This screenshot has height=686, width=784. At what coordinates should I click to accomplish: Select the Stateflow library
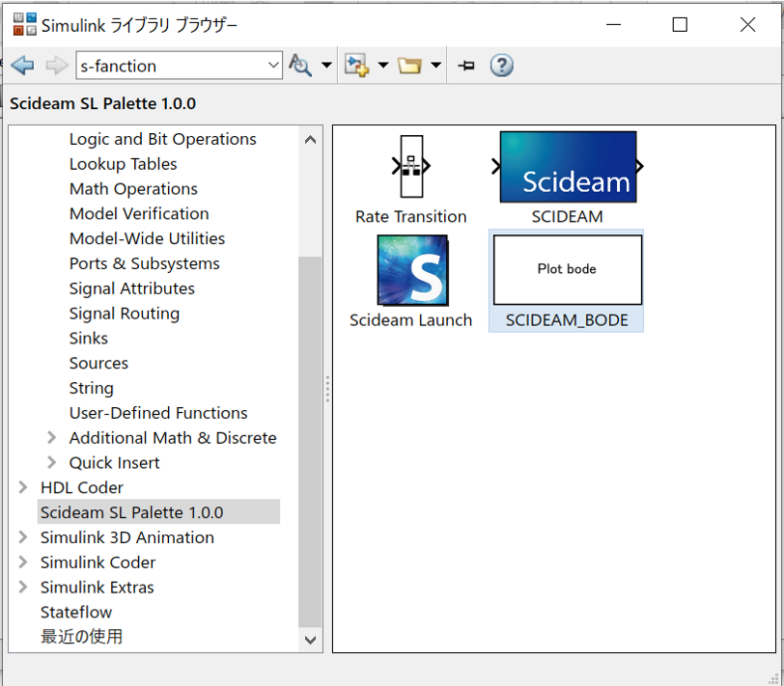click(x=76, y=613)
